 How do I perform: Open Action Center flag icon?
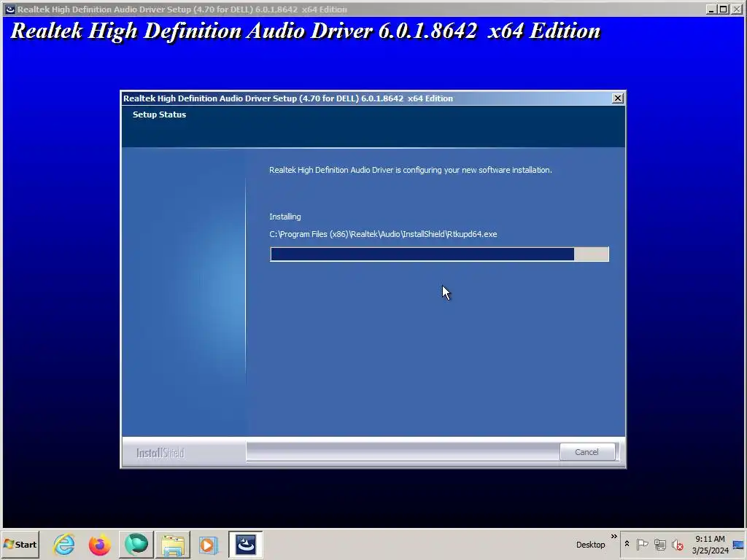coord(642,544)
